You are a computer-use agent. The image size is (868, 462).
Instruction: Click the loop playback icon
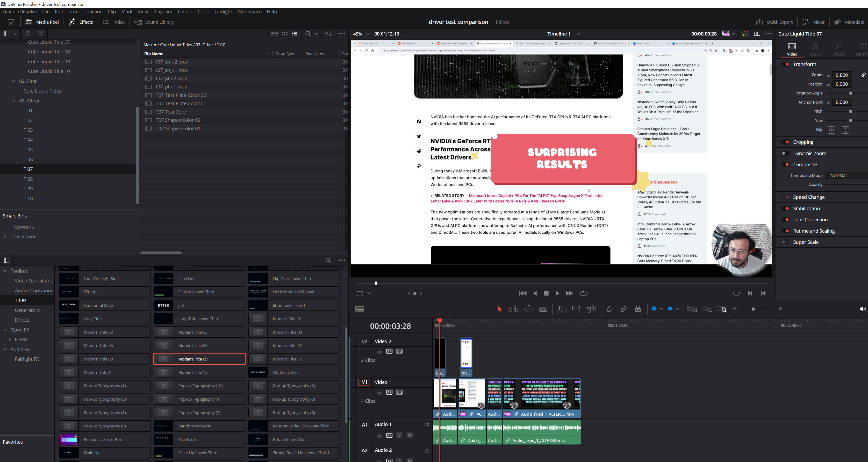pos(583,293)
